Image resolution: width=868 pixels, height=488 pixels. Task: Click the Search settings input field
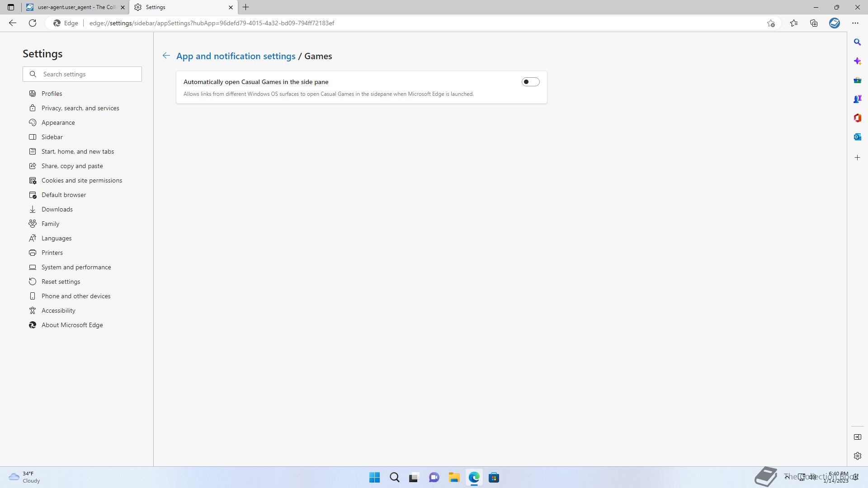pyautogui.click(x=82, y=74)
